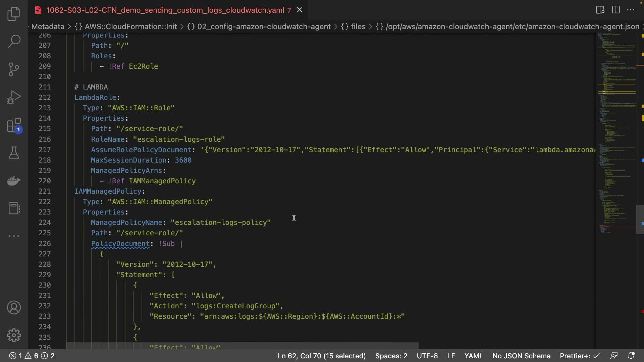Open the Testing flask view
Viewport: 644px width, 362px height.
pyautogui.click(x=14, y=153)
